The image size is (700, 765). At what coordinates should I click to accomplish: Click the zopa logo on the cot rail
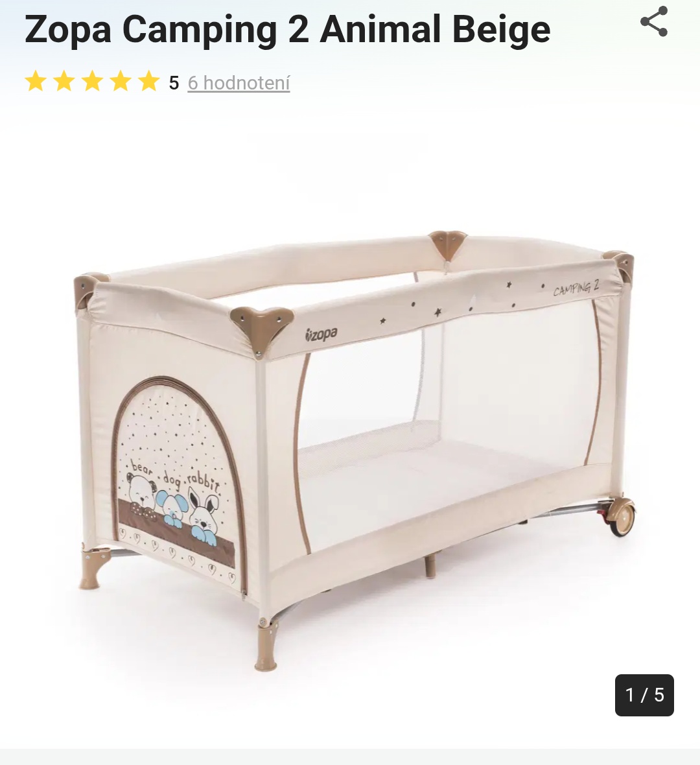(321, 335)
